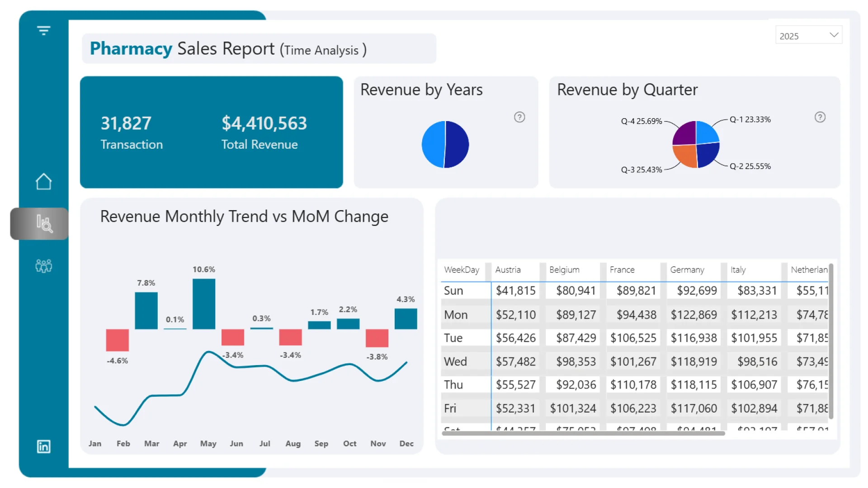The image size is (868, 488).
Task: Select the time analysis page icon
Action: pyautogui.click(x=44, y=224)
